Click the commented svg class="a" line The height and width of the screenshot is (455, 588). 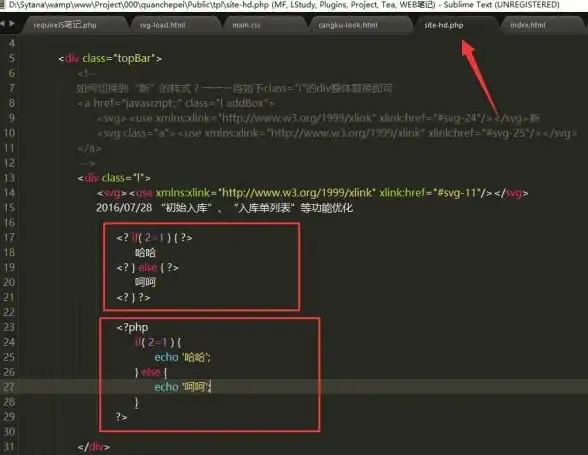pos(337,133)
